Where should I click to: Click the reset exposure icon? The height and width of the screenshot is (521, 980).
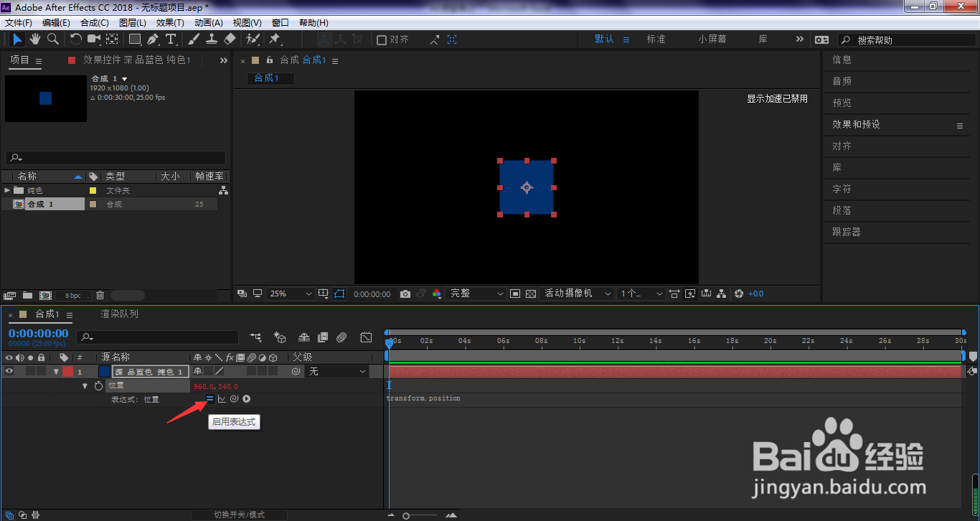pyautogui.click(x=739, y=294)
